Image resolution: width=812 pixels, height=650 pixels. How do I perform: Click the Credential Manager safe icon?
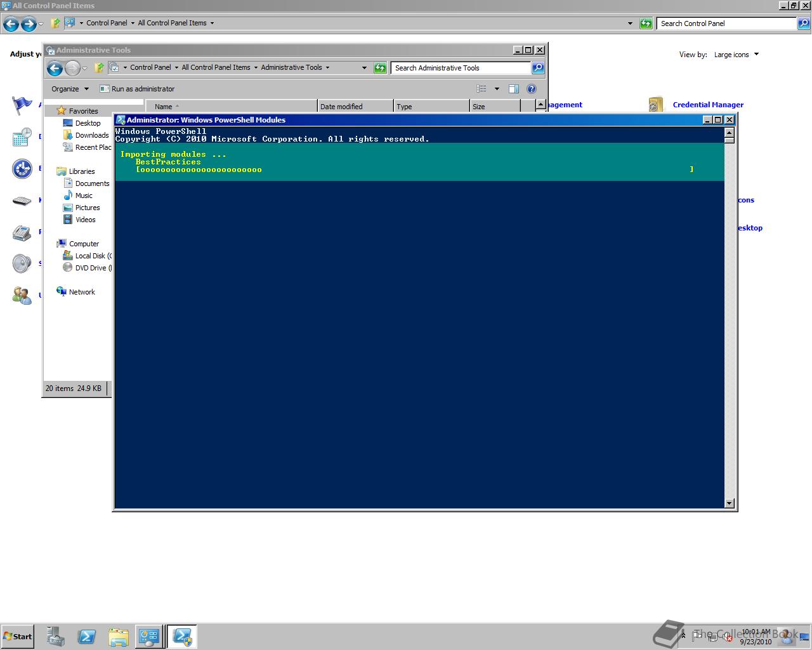tap(656, 105)
